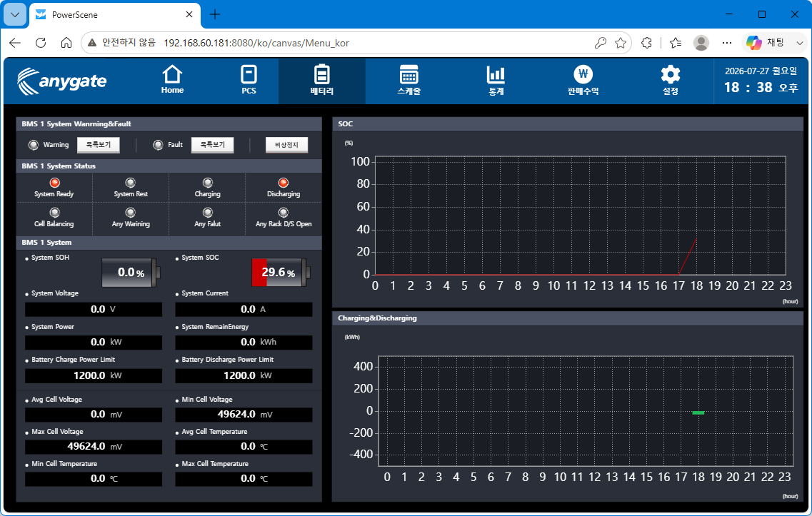This screenshot has width=812, height=516.
Task: Go back with the browser back arrow
Action: click(x=15, y=43)
